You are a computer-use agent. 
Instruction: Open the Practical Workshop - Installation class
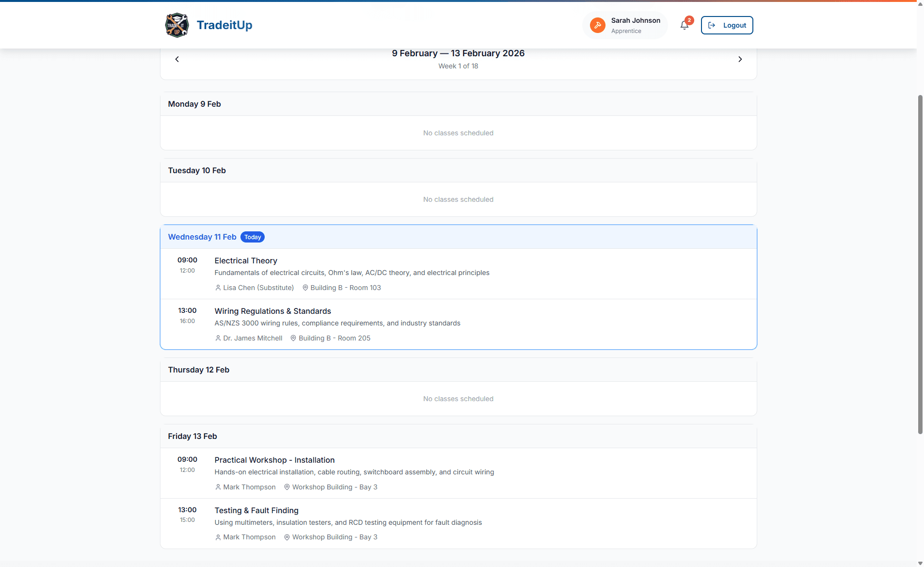pyautogui.click(x=274, y=460)
